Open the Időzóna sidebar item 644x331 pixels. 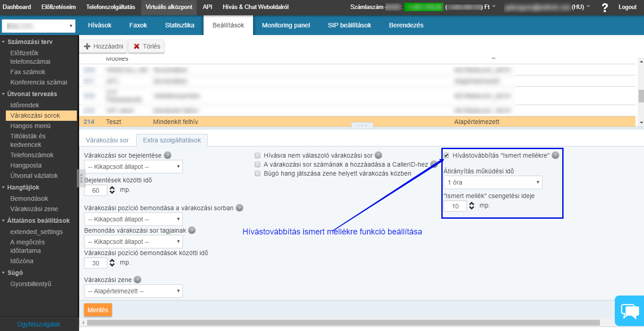click(22, 261)
